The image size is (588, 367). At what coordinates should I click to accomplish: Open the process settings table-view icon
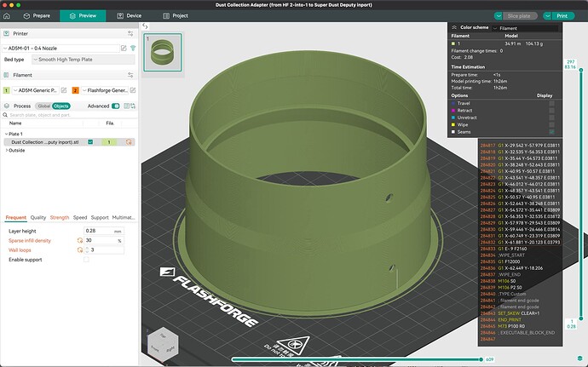(126, 106)
